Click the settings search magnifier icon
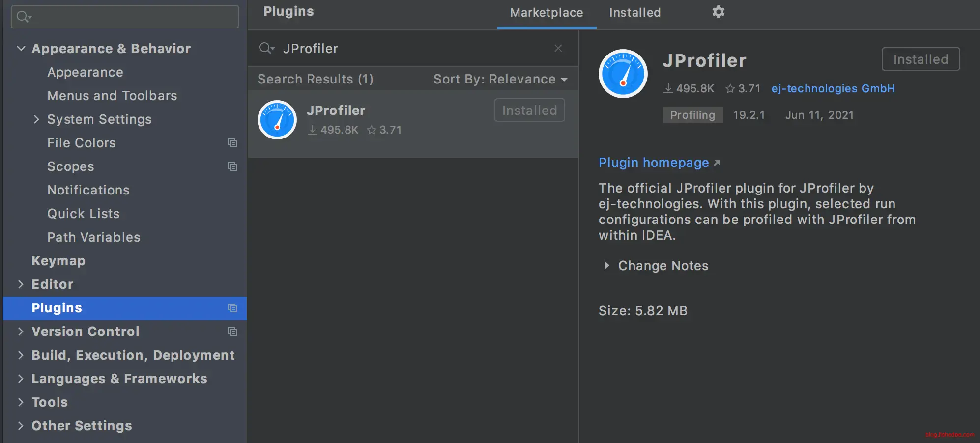980x443 pixels. coord(23,17)
